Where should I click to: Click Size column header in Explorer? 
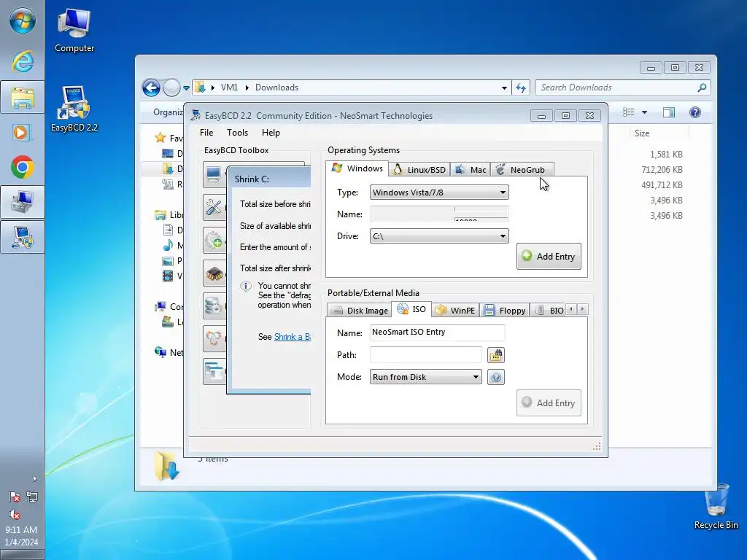[x=657, y=133]
